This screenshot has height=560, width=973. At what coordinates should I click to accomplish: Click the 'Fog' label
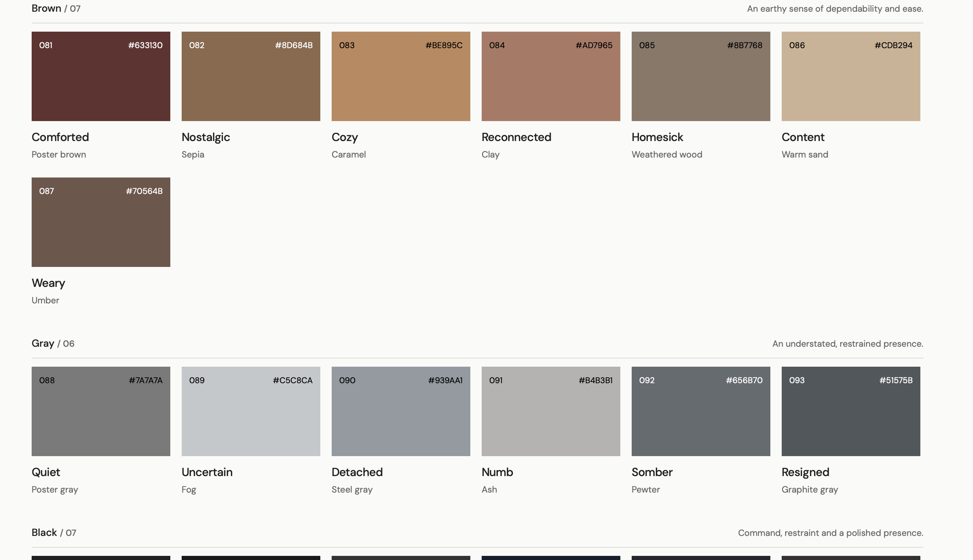tap(189, 489)
